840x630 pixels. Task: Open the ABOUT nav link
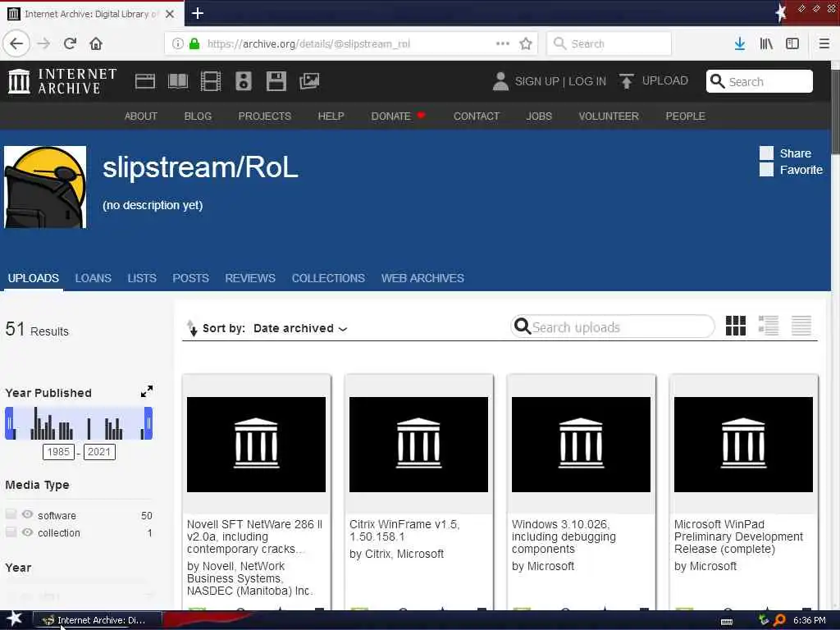(x=141, y=116)
